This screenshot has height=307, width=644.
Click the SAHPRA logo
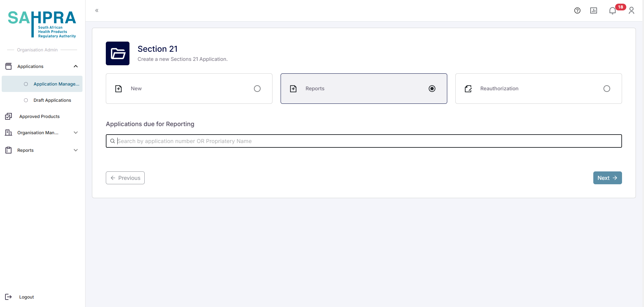[42, 24]
